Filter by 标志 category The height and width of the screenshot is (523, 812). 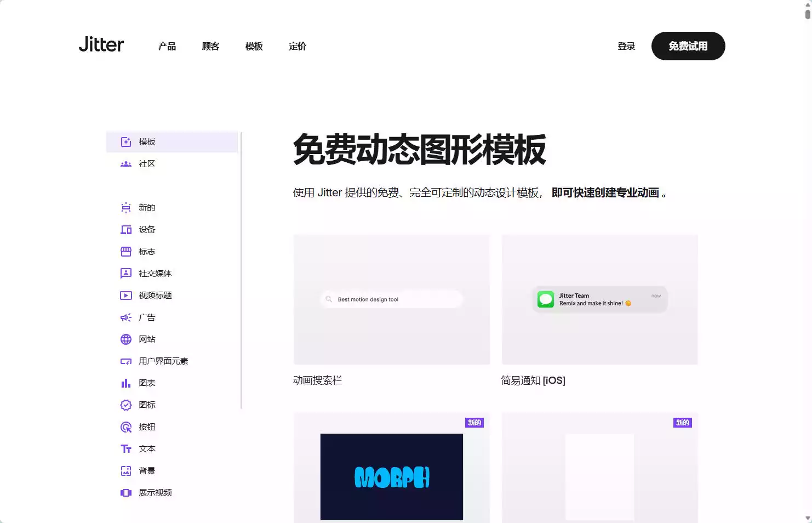click(172, 252)
